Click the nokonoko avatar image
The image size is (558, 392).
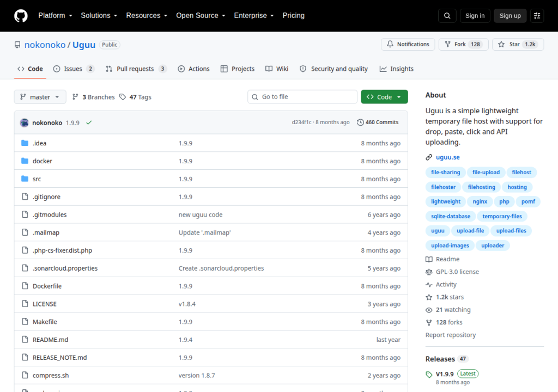point(24,122)
